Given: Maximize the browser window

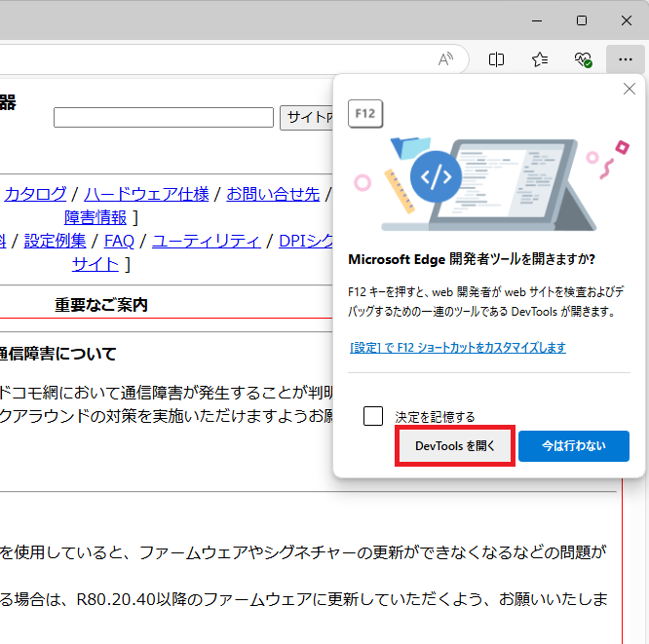Looking at the screenshot, I should click(x=582, y=20).
